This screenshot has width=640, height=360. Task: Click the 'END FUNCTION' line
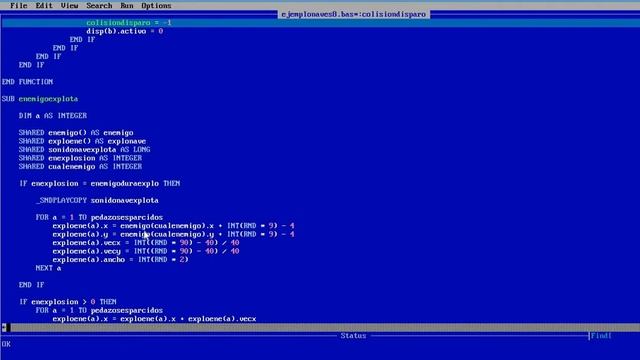pos(27,82)
